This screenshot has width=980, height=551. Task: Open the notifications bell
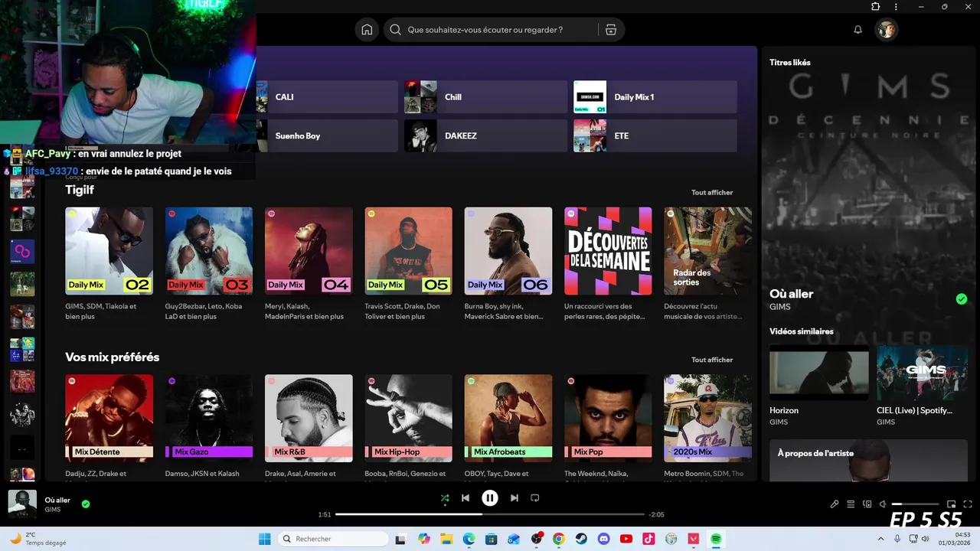point(857,30)
